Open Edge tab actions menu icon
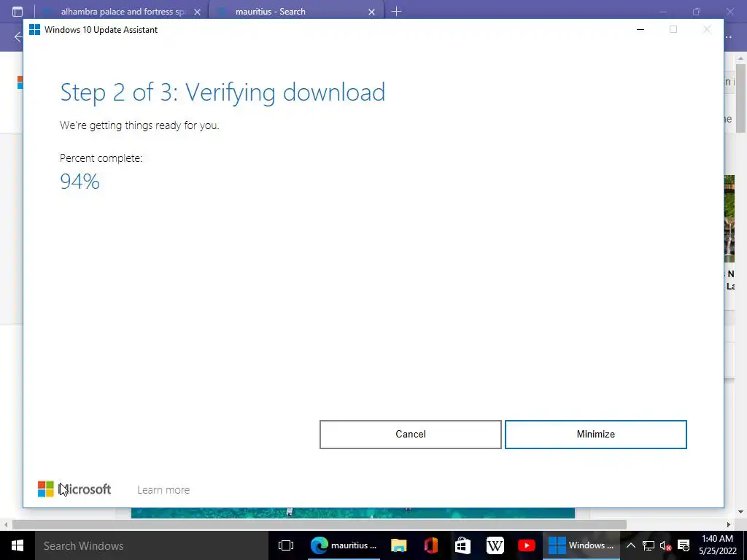747x560 pixels. [x=18, y=12]
